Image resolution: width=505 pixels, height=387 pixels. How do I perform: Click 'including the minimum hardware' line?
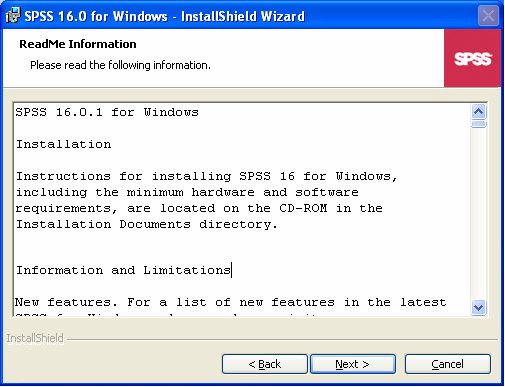pyautogui.click(x=187, y=192)
